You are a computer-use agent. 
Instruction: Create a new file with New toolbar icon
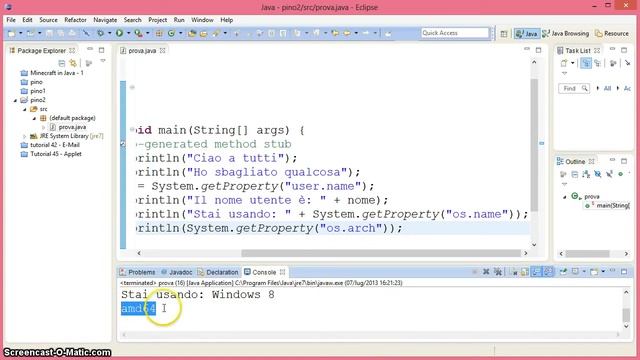click(x=11, y=33)
